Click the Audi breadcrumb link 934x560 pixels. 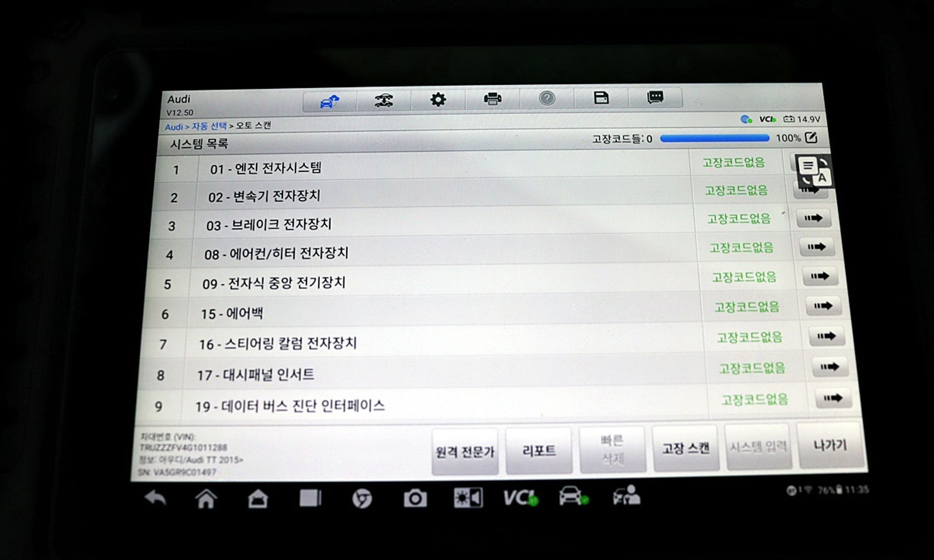(x=174, y=127)
